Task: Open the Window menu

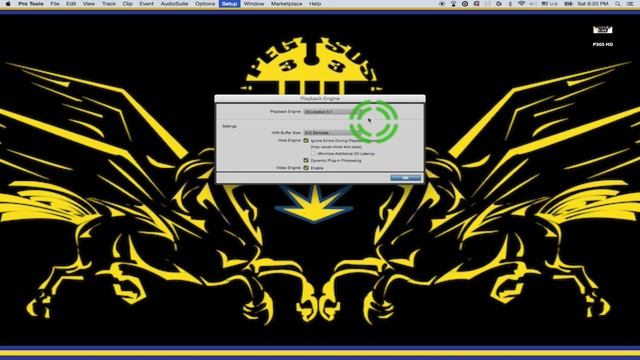Action: pyautogui.click(x=254, y=4)
